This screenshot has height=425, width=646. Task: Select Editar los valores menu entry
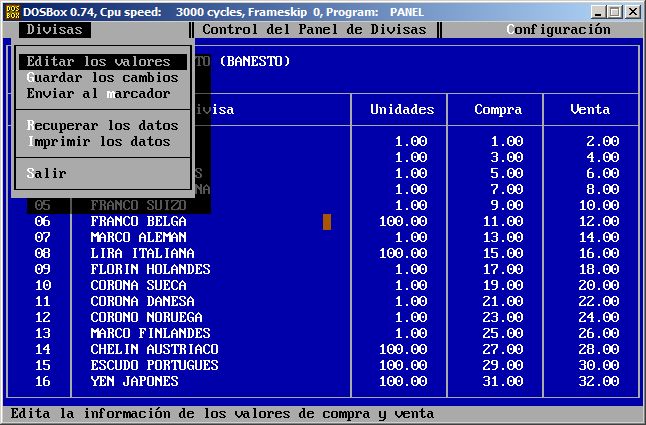pos(98,62)
